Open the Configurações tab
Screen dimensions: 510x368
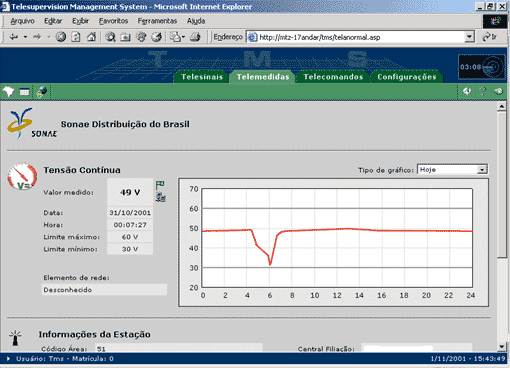coord(407,77)
